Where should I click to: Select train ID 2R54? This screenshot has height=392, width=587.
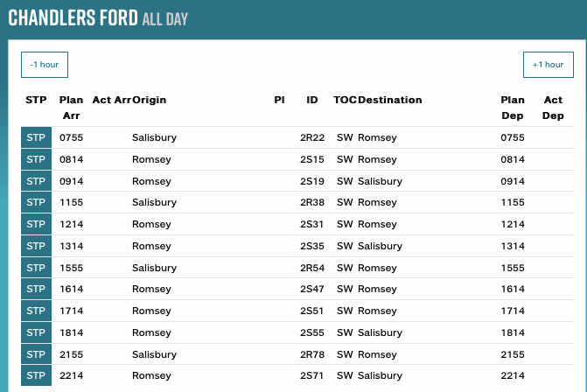(312, 268)
